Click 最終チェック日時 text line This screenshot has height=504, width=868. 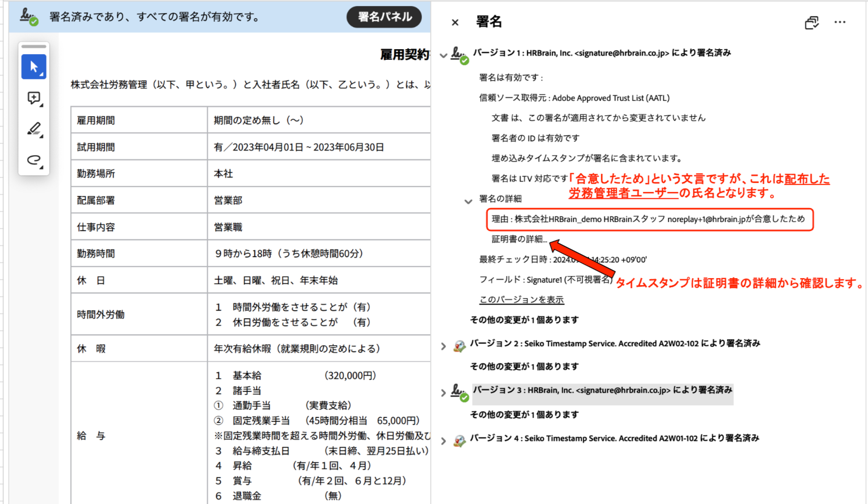(x=563, y=260)
